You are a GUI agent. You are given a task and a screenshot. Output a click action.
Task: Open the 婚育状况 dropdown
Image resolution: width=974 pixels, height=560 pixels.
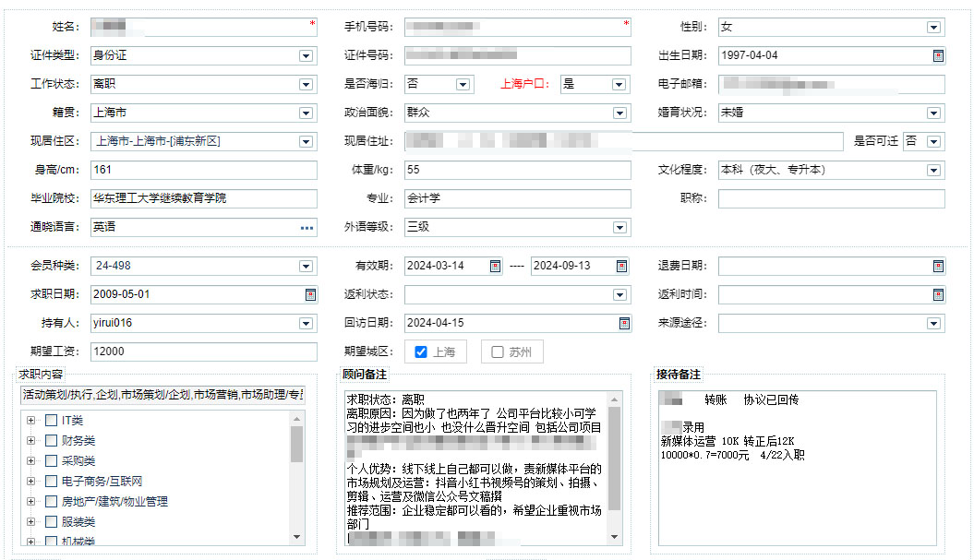(933, 113)
